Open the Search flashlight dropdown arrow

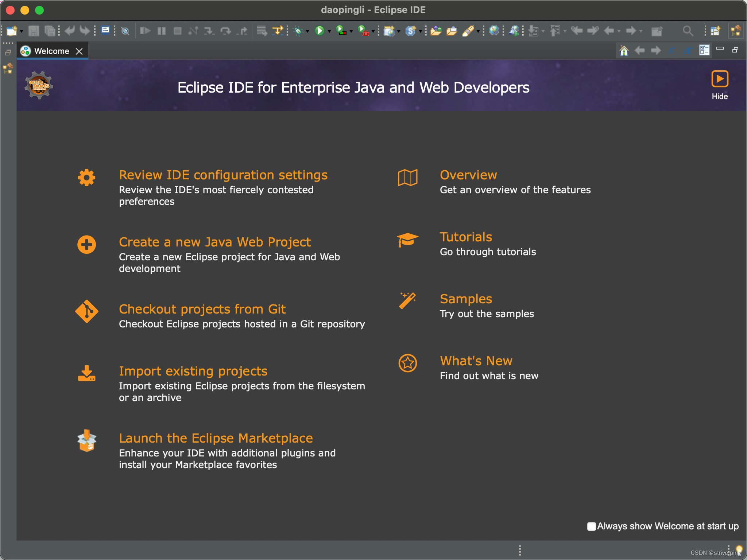pos(478,31)
